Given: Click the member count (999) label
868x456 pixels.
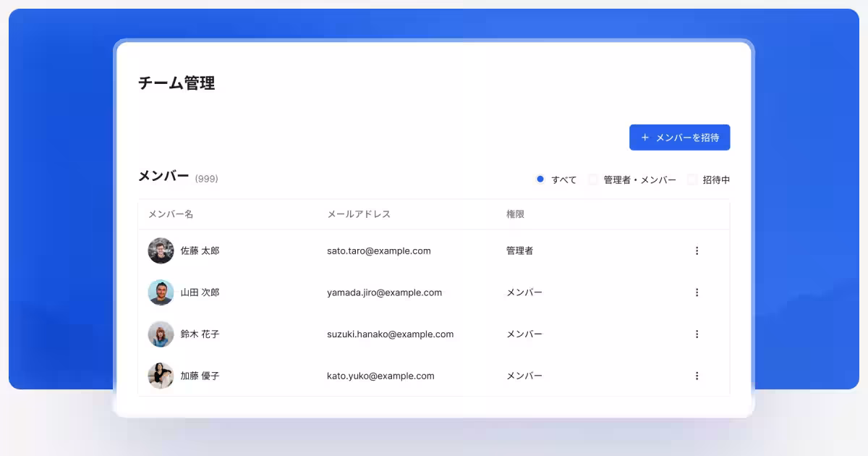Looking at the screenshot, I should click(x=205, y=179).
